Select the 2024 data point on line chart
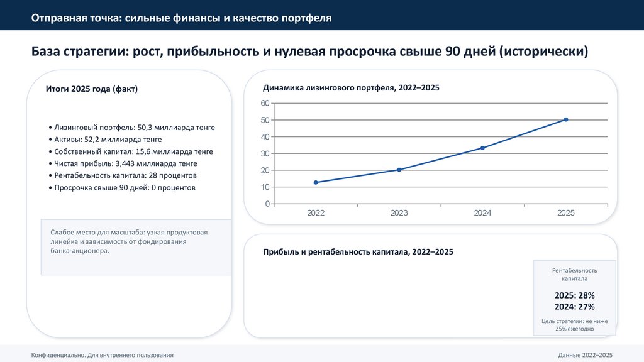Viewport: 644px width, 362px height. [x=482, y=148]
